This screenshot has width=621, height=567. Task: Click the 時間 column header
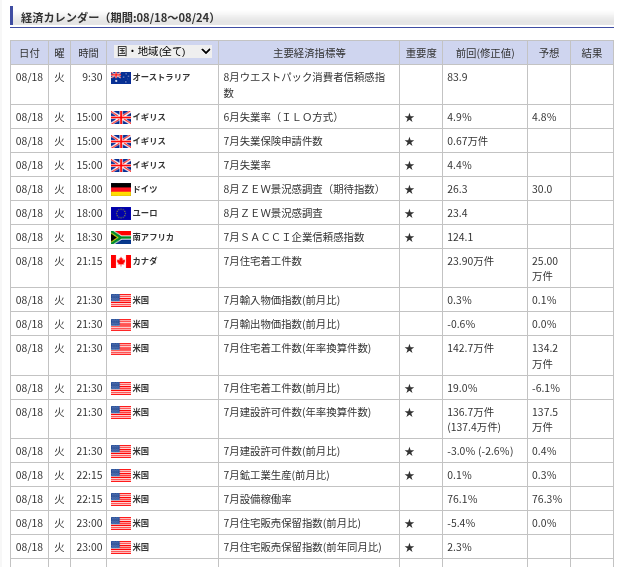[x=88, y=53]
